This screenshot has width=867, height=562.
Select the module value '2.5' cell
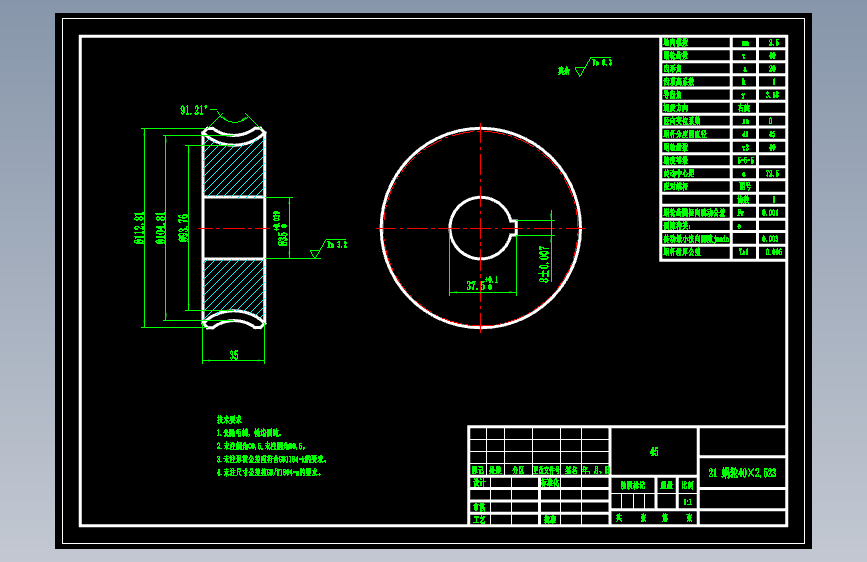pos(773,43)
